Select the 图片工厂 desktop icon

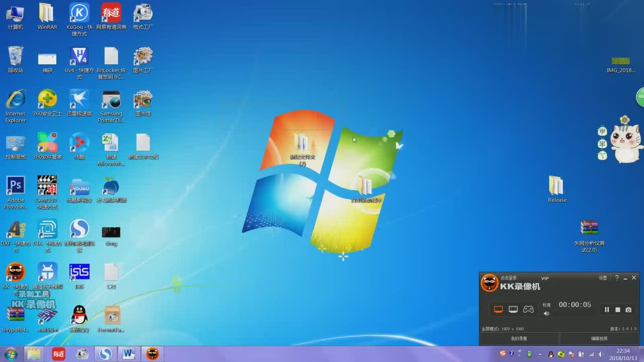143,60
